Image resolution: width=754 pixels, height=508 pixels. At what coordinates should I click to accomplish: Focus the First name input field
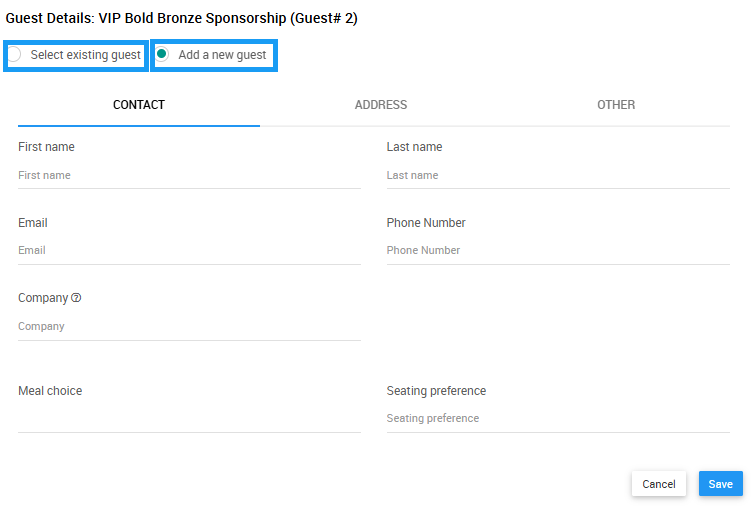pyautogui.click(x=189, y=175)
